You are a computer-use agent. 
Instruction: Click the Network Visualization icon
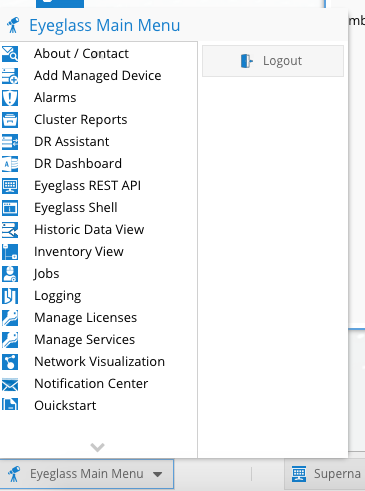click(10, 362)
